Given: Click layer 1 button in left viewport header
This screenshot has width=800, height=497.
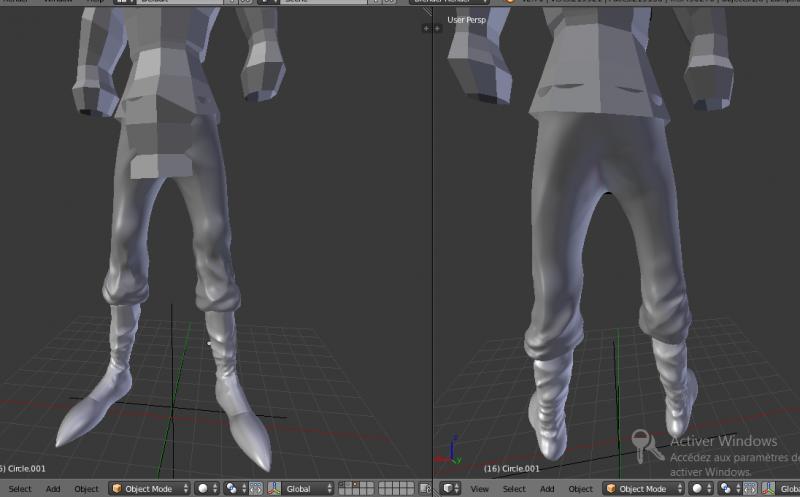Looking at the screenshot, I should click(x=342, y=485).
